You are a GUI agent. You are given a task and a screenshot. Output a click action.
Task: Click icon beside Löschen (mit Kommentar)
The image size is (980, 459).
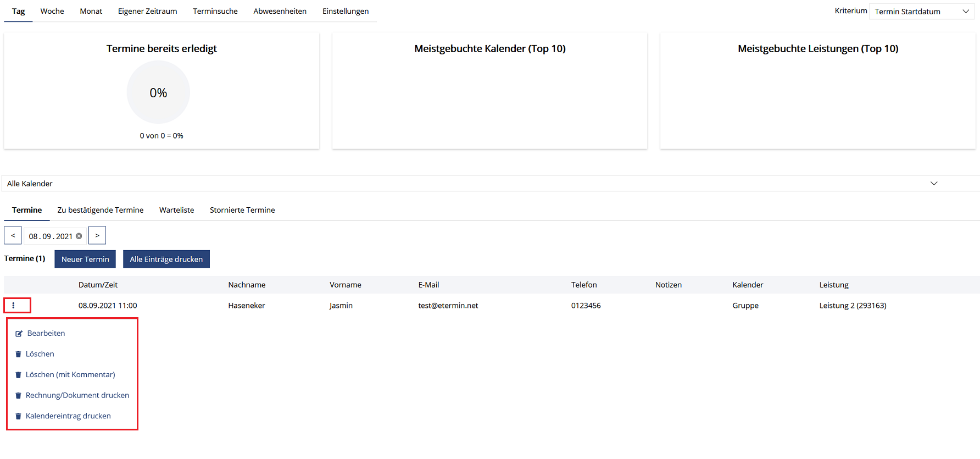18,375
